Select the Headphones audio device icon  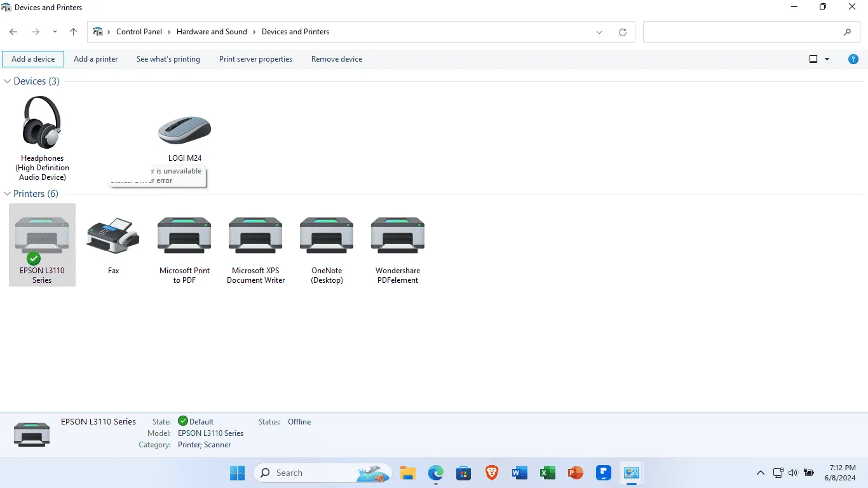pos(42,123)
